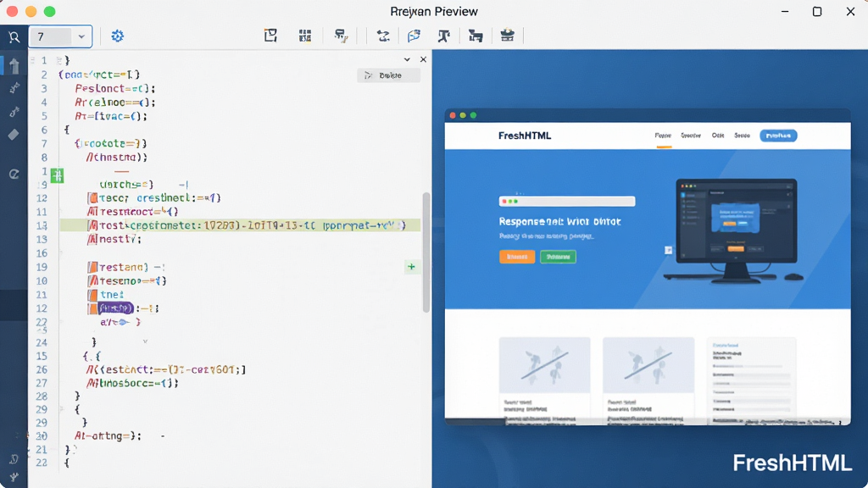This screenshot has height=488, width=868.
Task: Click the editor vertical scrollbar
Action: 426,252
